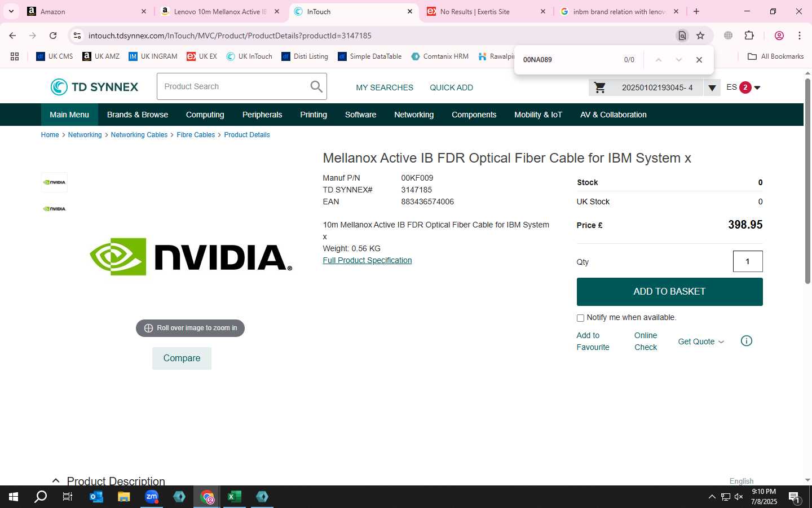Open Brands & Browse menu

[138, 115]
